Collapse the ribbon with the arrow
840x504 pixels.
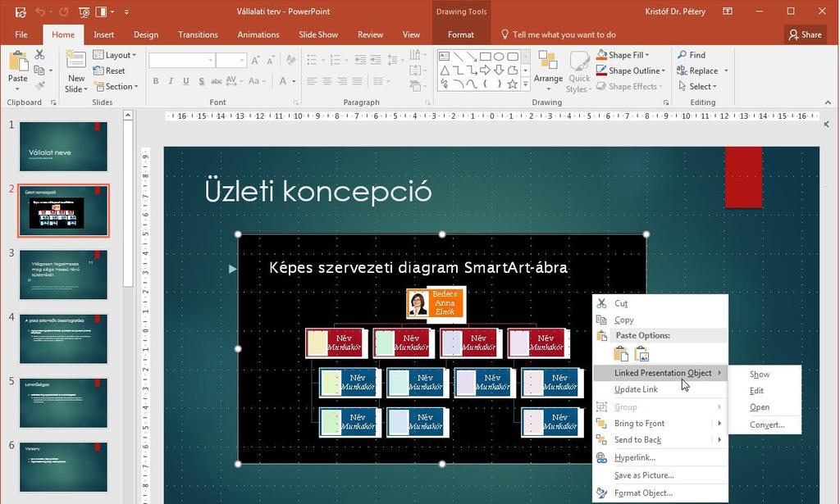(x=828, y=102)
